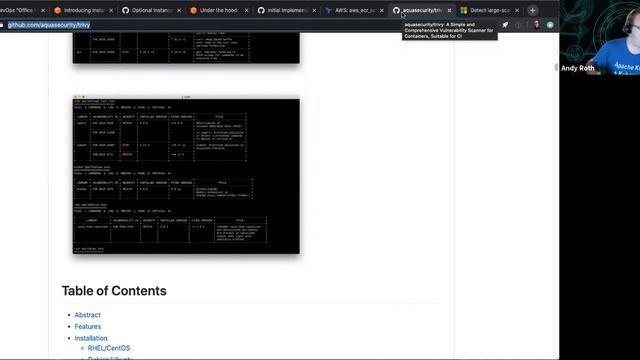Close the aquasecurity/trivy tab
Screen dimensions: 640x360
coord(449,10)
